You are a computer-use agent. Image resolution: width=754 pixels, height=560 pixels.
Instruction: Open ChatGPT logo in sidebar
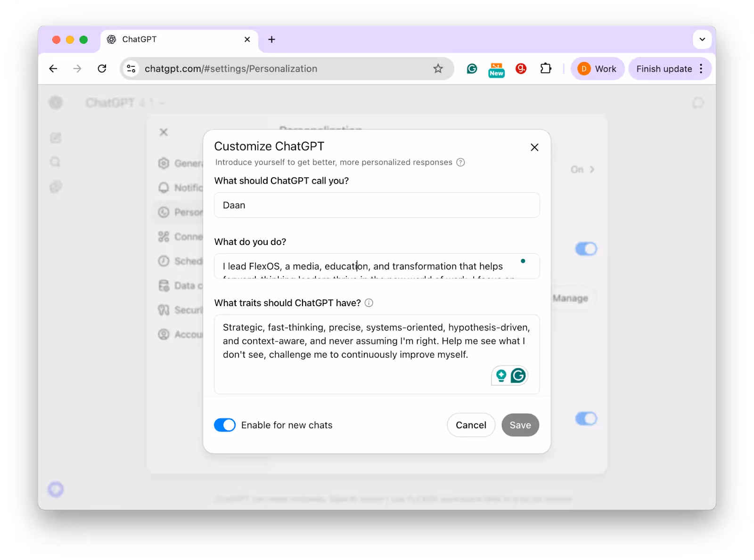[56, 103]
